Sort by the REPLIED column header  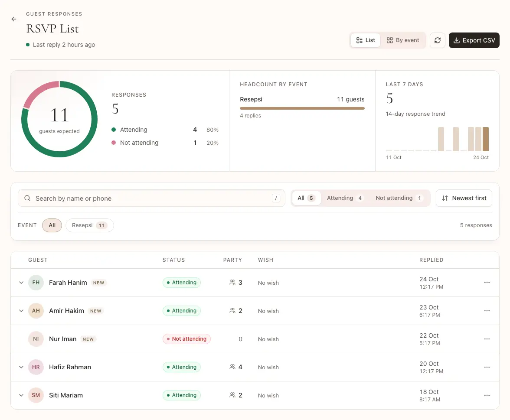click(431, 260)
